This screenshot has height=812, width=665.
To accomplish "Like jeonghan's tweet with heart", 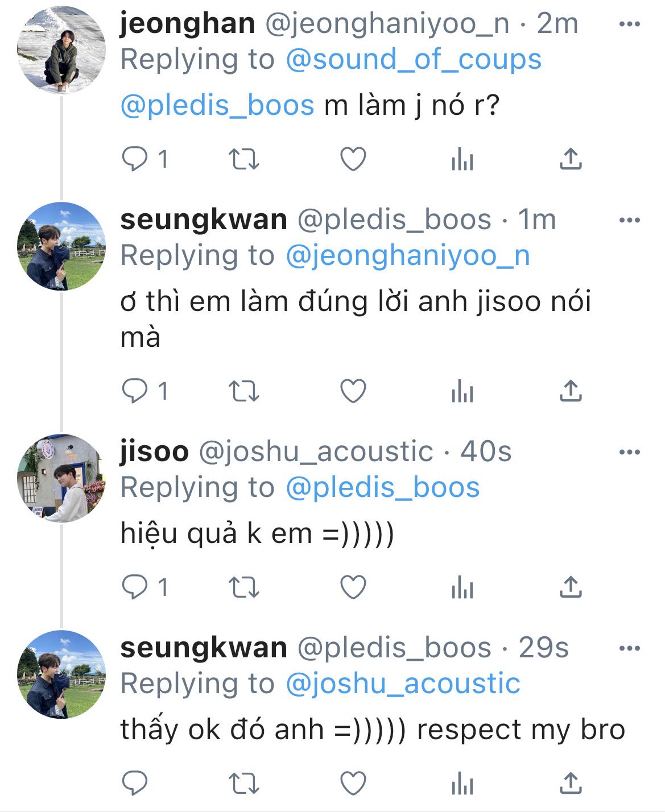I will [x=353, y=160].
